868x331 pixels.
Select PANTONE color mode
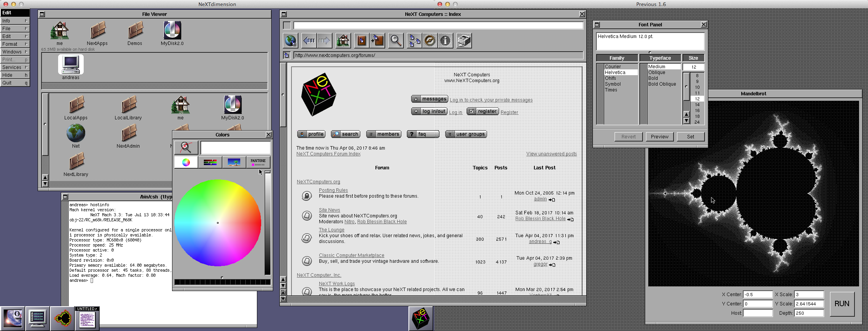click(x=258, y=162)
